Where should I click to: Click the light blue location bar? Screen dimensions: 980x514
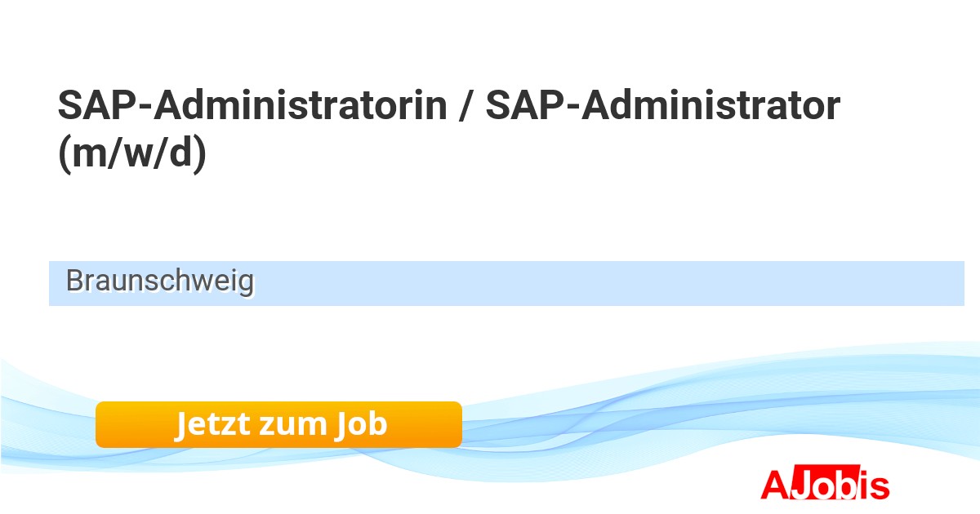[x=572, y=283]
